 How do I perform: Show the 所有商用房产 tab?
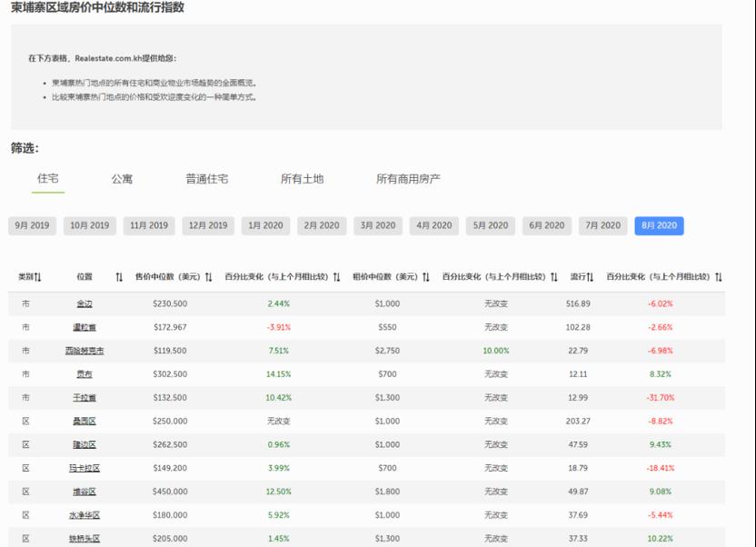(408, 179)
